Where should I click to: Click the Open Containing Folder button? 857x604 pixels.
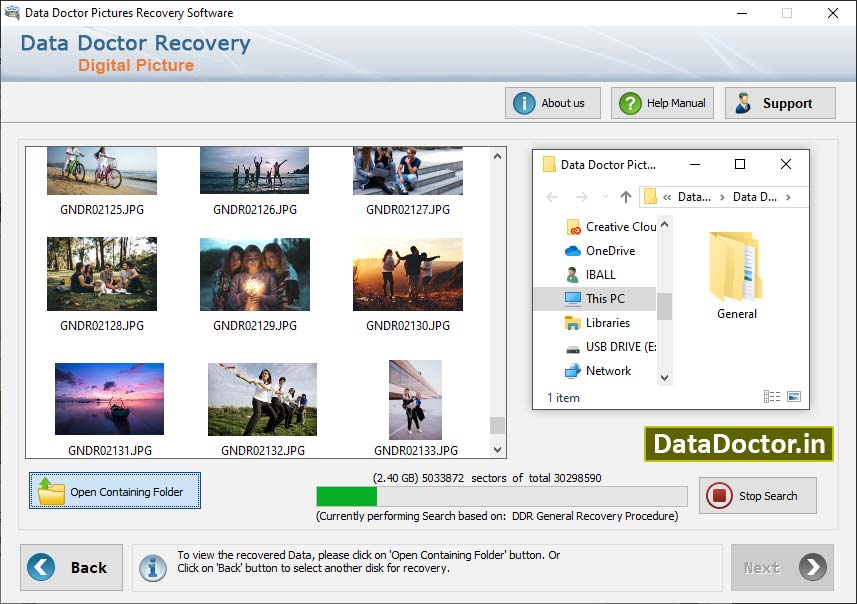114,491
